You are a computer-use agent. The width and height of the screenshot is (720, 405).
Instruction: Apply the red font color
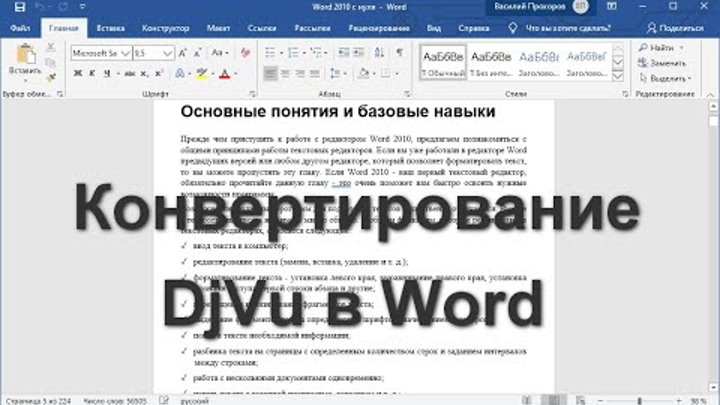pyautogui.click(x=225, y=73)
